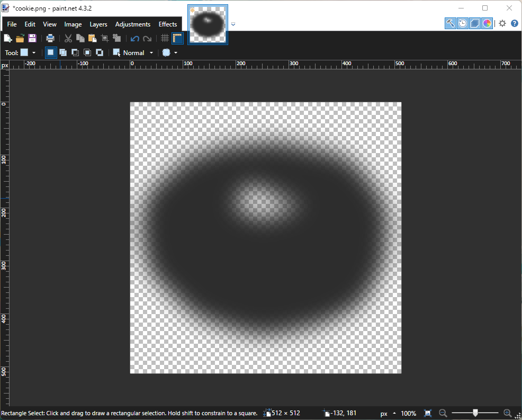
Task: Cut the selection with scissors icon
Action: [x=68, y=38]
